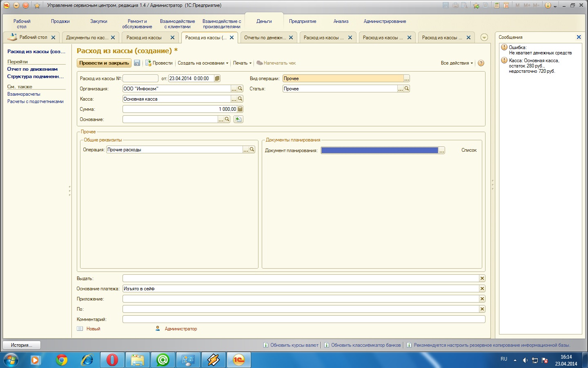The height and width of the screenshot is (368, 588).
Task: Click into the Комментарий input field
Action: [303, 319]
